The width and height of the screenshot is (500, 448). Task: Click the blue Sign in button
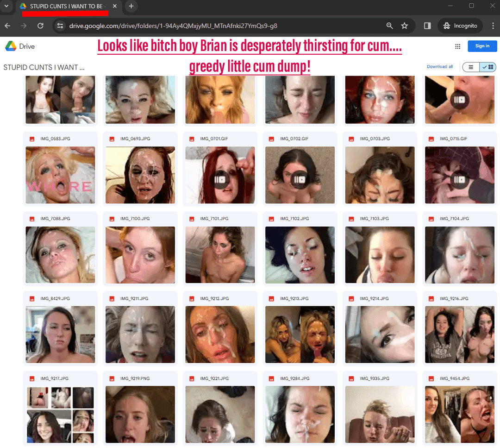click(482, 46)
